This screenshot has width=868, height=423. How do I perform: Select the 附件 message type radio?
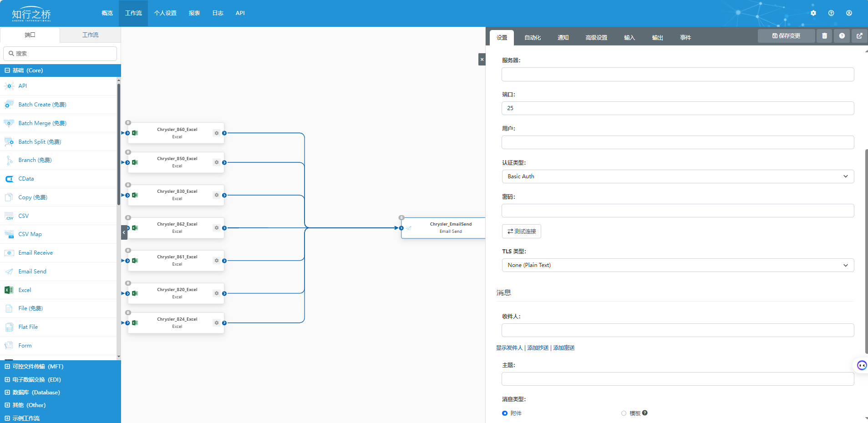pyautogui.click(x=505, y=413)
